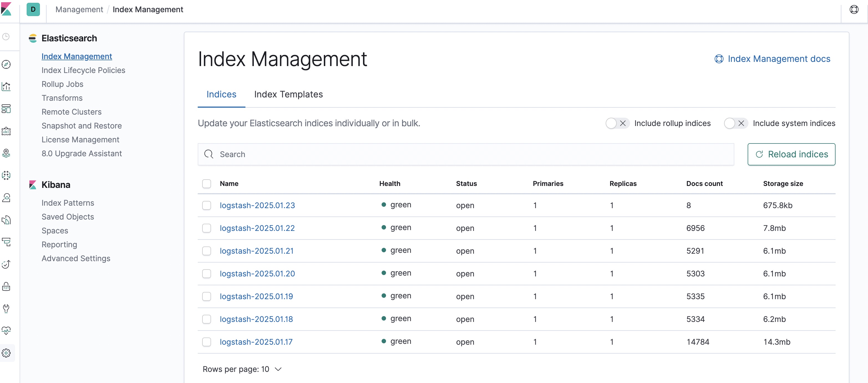Open Reporting under Kibana

(59, 245)
